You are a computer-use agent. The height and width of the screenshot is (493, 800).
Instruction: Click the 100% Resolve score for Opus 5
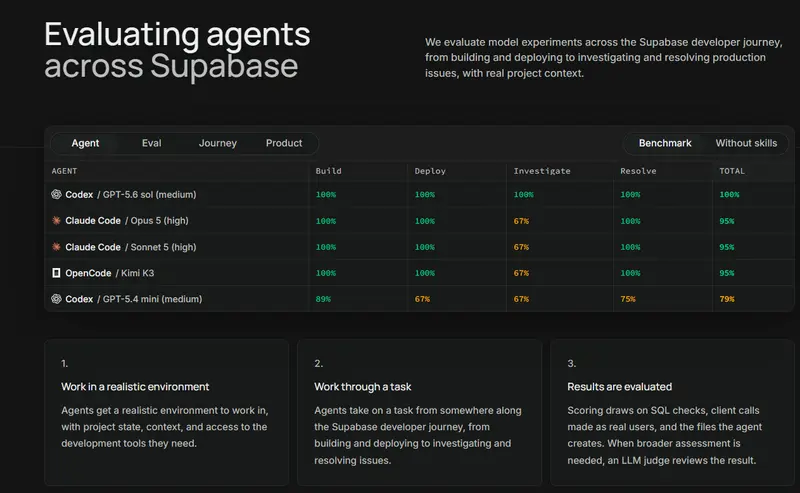[x=630, y=221]
